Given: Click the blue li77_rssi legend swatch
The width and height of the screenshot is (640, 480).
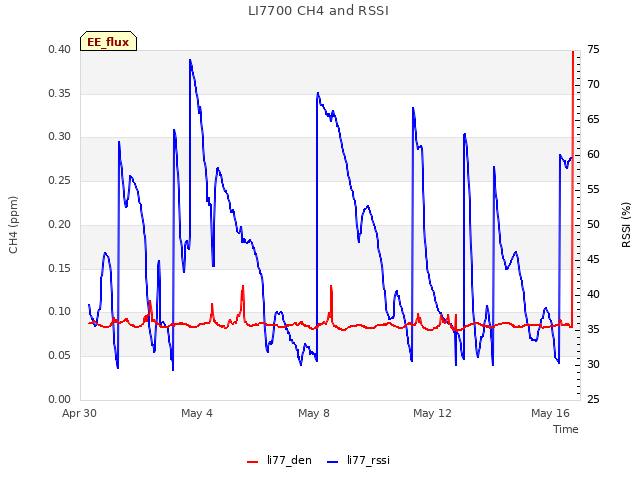Looking at the screenshot, I should 333,462.
